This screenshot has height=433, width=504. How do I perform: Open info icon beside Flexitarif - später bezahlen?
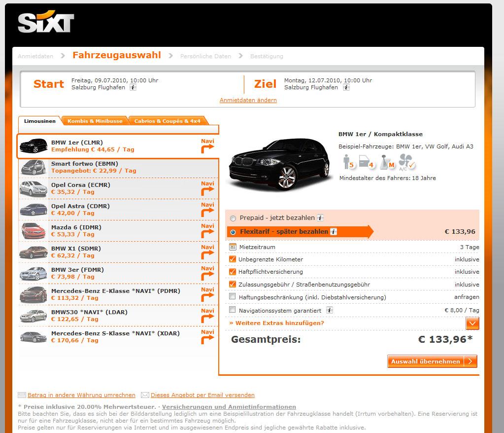334,232
